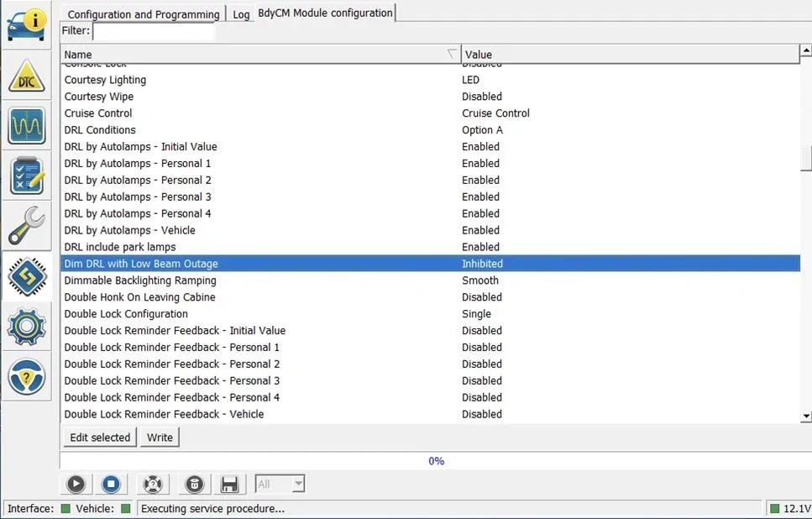
Task: Open the DTC trouble codes section
Action: [x=27, y=76]
